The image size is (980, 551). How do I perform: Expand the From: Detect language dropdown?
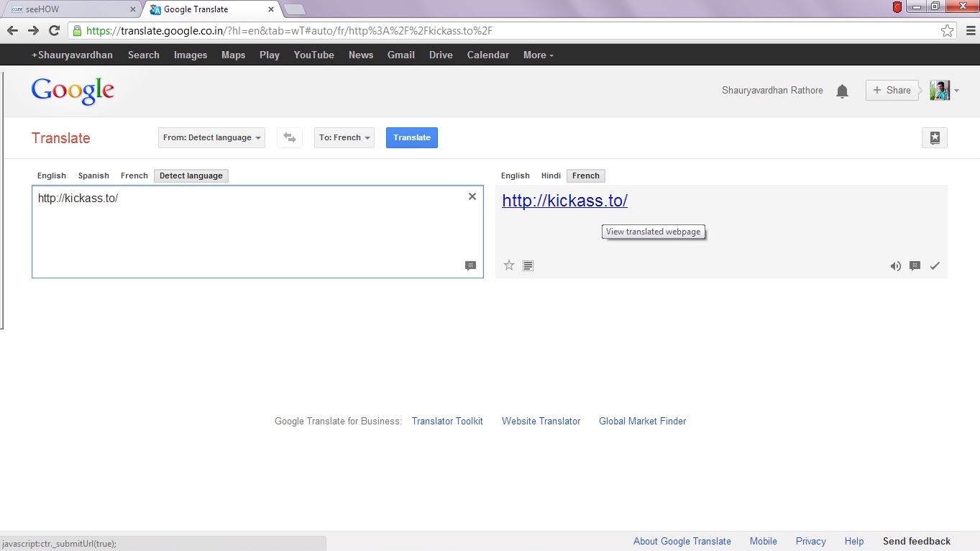tap(211, 137)
